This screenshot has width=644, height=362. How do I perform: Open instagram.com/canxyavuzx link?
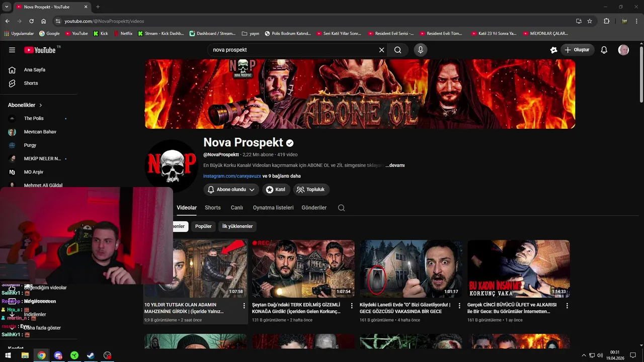tap(232, 176)
